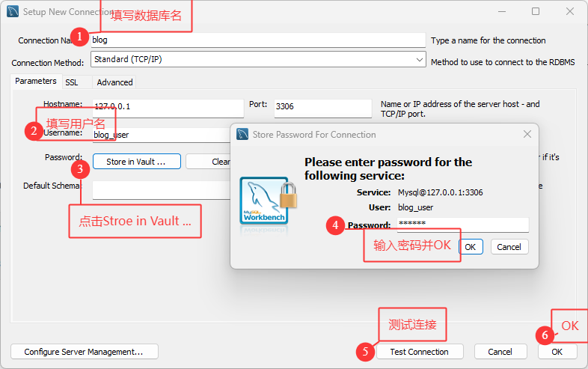
Task: Open the SSL tab
Action: (x=72, y=82)
